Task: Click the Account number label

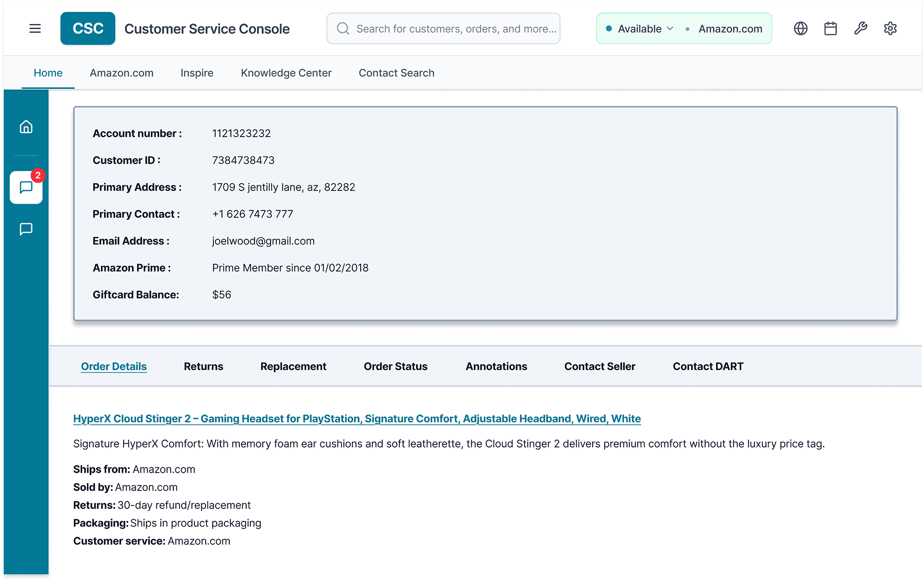Action: pyautogui.click(x=137, y=133)
